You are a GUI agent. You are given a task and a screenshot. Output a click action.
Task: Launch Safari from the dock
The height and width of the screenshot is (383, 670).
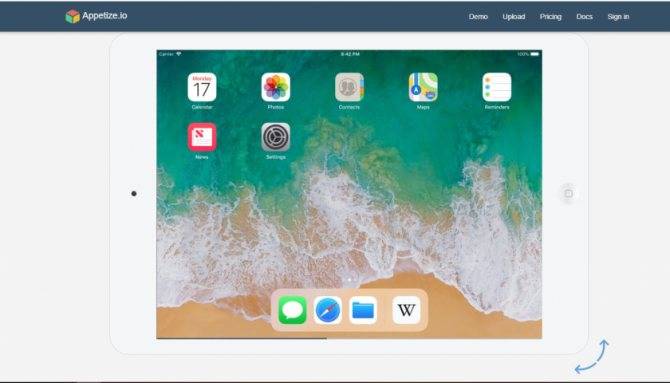tap(328, 310)
